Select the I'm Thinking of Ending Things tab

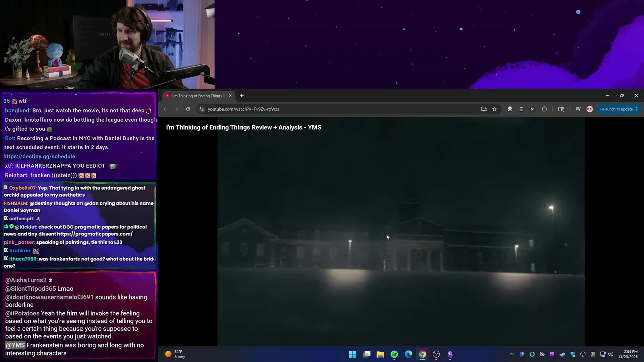198,96
